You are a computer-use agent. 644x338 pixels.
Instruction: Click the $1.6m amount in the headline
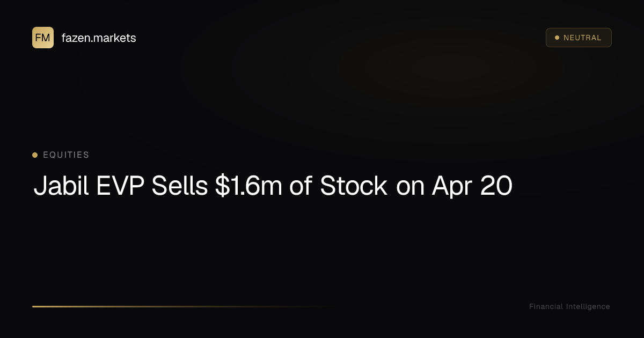click(248, 186)
